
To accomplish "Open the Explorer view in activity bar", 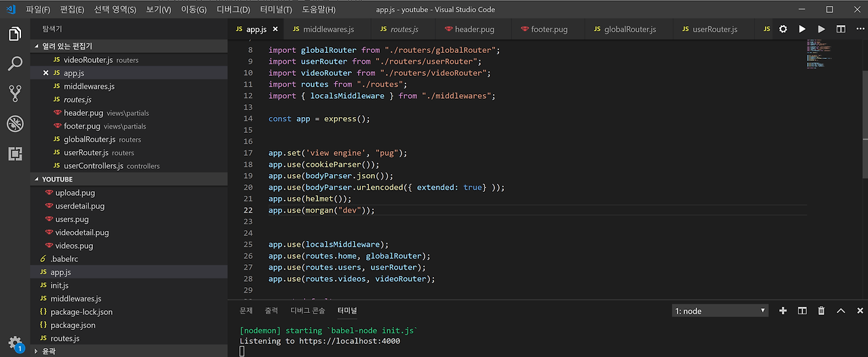I will click(15, 34).
